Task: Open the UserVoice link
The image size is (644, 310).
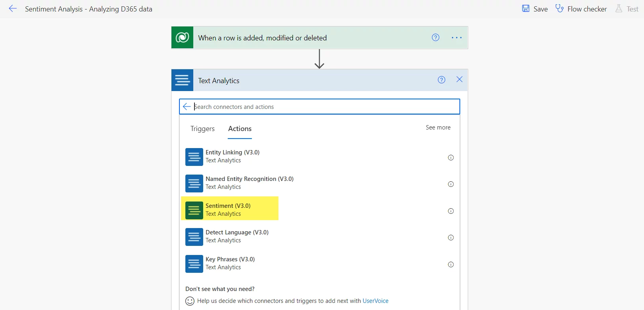Action: (x=375, y=301)
